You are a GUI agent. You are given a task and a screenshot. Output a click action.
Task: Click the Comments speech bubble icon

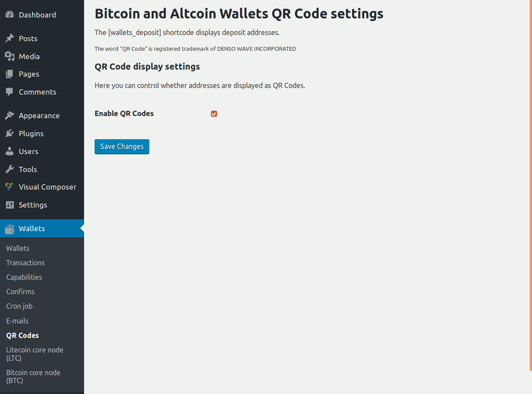pos(10,92)
